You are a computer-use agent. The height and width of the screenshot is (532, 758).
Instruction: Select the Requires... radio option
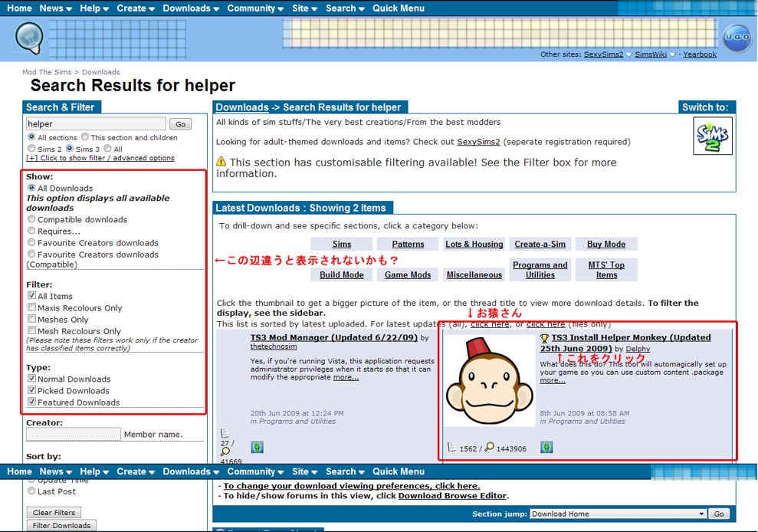point(31,231)
